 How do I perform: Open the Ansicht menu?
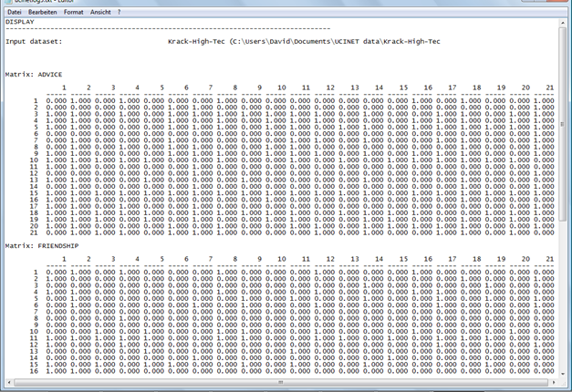click(100, 12)
